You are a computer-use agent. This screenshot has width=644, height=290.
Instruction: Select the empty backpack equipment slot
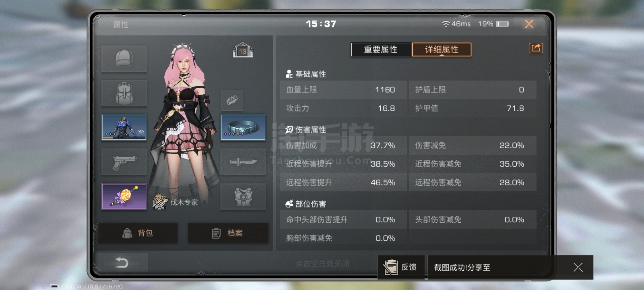(124, 93)
